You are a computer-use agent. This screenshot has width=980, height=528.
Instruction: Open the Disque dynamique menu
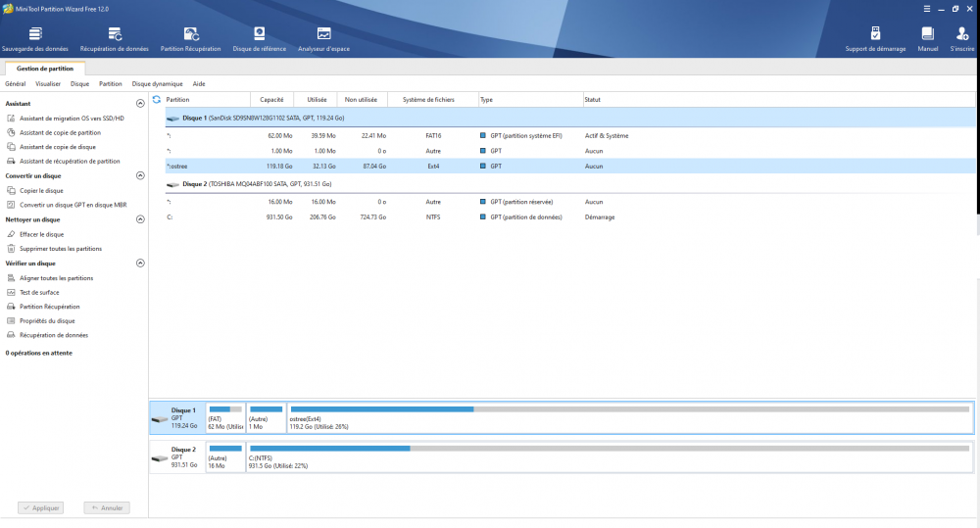(x=157, y=84)
